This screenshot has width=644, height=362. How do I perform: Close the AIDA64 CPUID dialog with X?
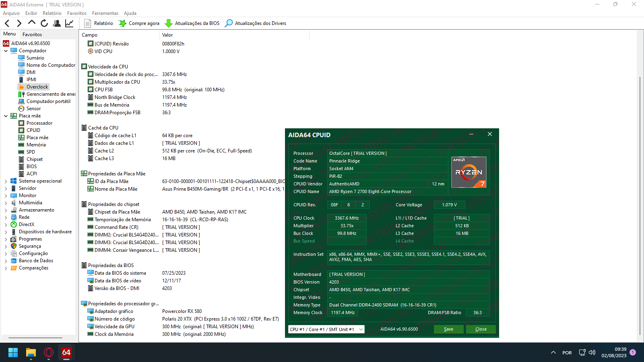pos(490,134)
